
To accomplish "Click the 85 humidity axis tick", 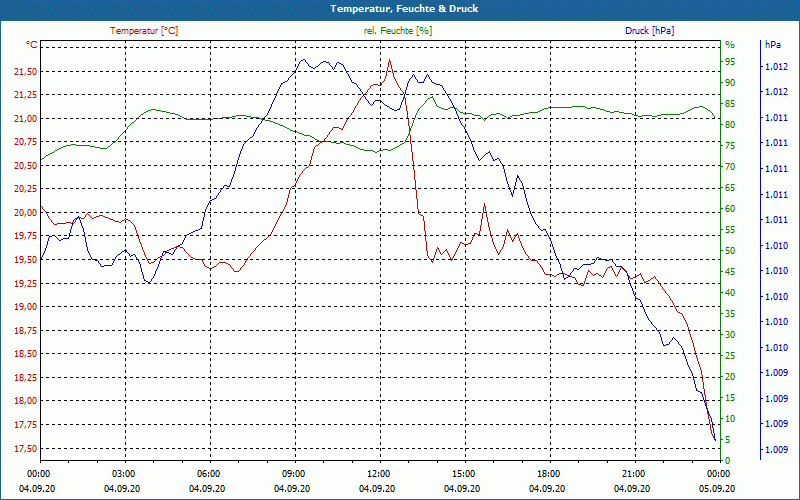I will pos(730,104).
